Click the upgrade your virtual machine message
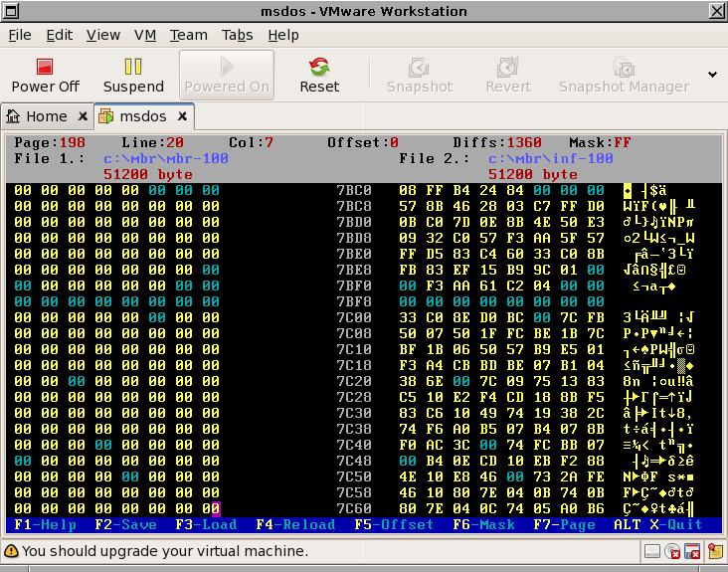 [x=165, y=551]
